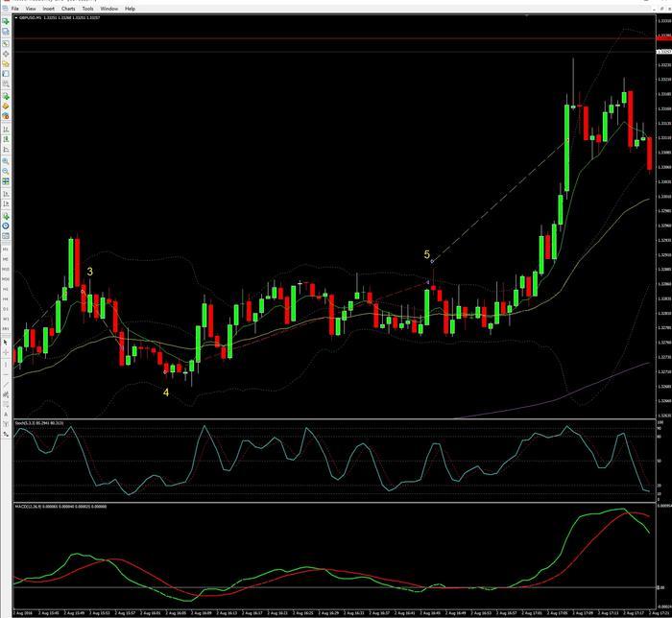
Task: Select the D1 timeframe
Action: [6, 309]
